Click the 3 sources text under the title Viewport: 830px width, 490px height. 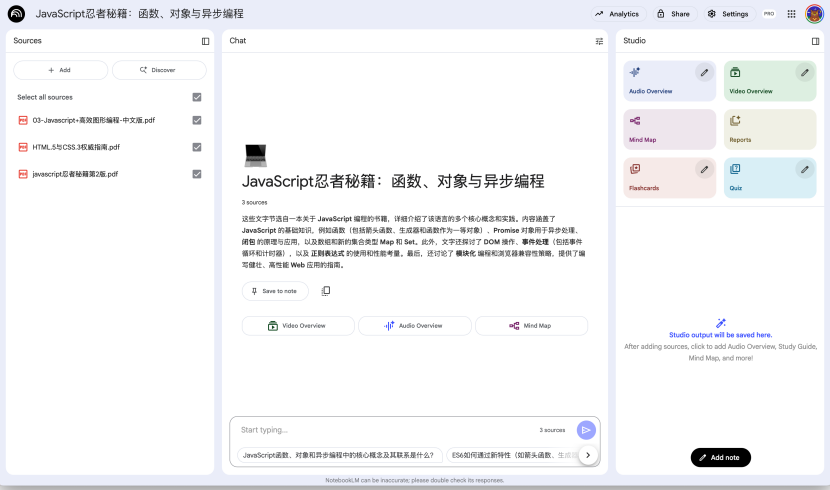click(x=255, y=203)
